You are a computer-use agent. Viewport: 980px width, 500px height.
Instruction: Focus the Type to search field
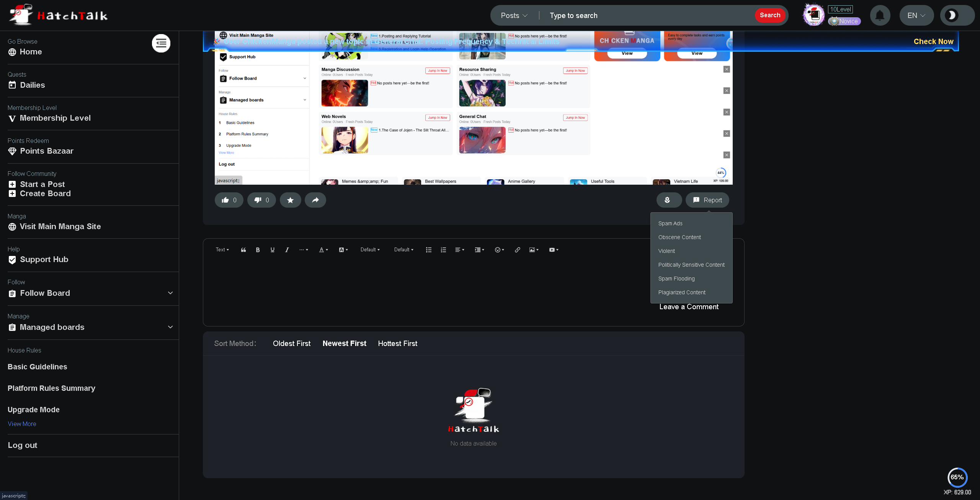(x=647, y=16)
